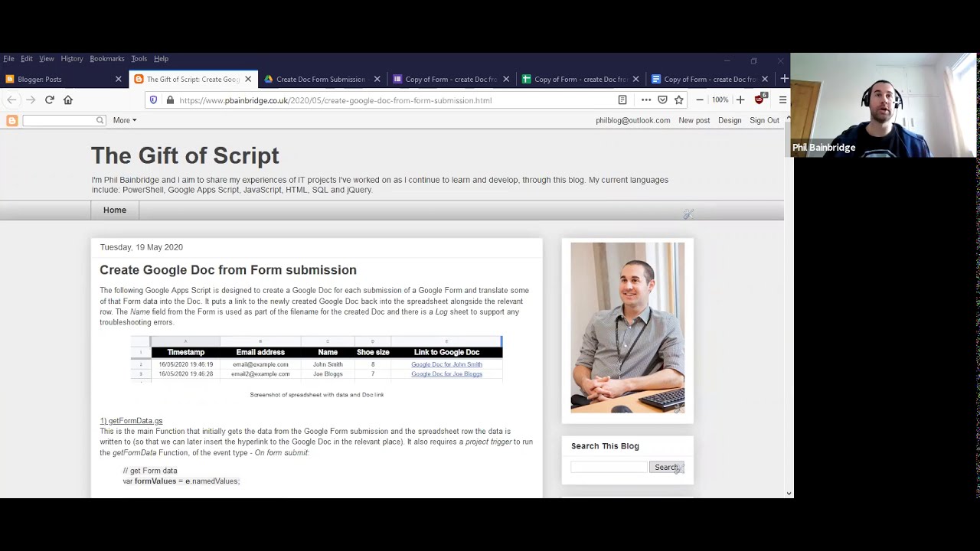Image resolution: width=980 pixels, height=551 pixels.
Task: Click the Search This Blog heading
Action: 605,446
